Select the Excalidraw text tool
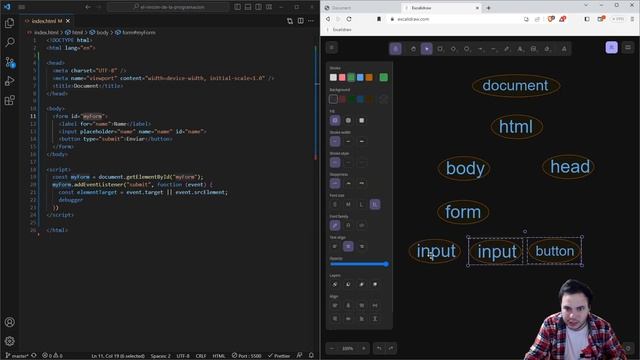The width and height of the screenshot is (640, 360). (520, 49)
